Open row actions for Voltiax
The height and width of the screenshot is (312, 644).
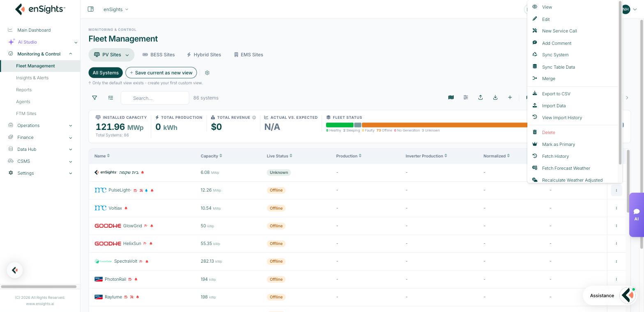pos(616,208)
